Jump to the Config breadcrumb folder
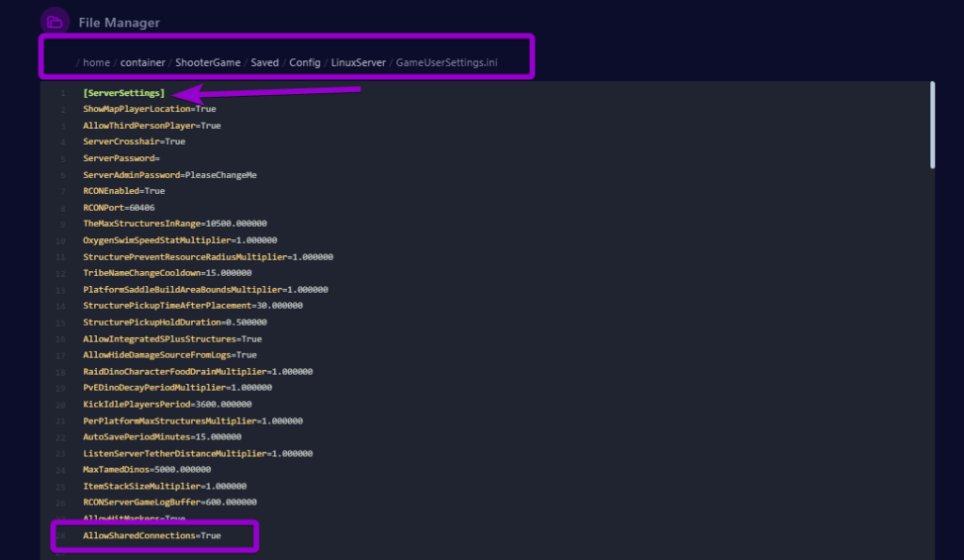 coord(305,62)
